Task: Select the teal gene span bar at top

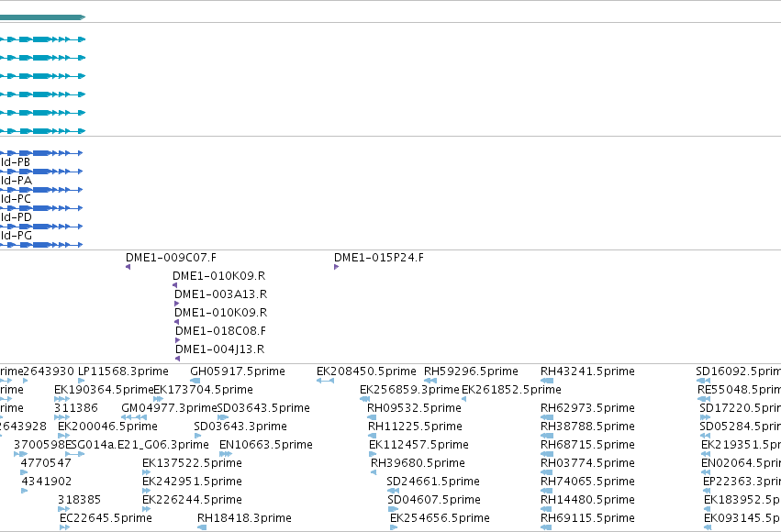Action: pyautogui.click(x=42, y=17)
